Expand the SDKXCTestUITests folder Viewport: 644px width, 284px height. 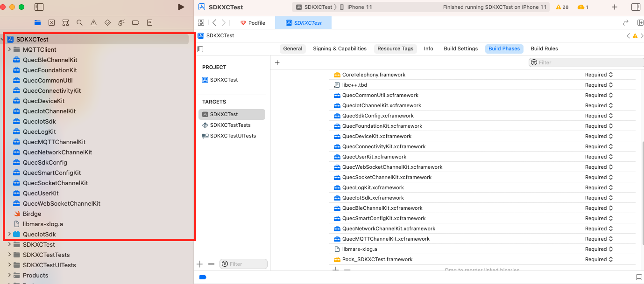[9, 265]
